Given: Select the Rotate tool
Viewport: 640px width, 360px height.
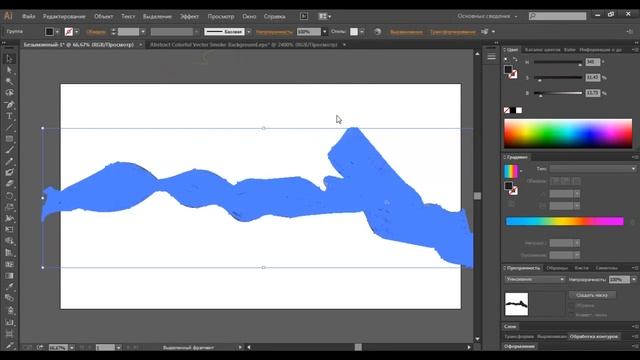Looking at the screenshot, I should [x=9, y=196].
